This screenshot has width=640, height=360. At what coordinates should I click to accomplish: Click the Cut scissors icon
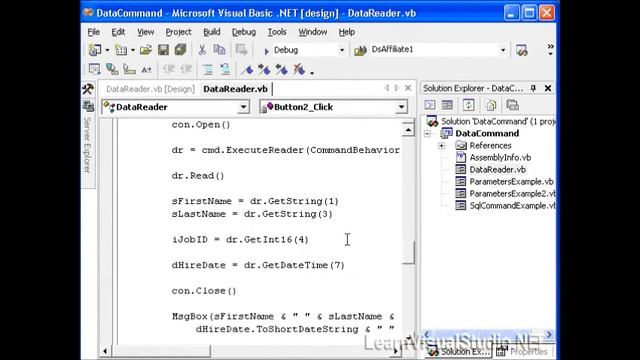(202, 50)
